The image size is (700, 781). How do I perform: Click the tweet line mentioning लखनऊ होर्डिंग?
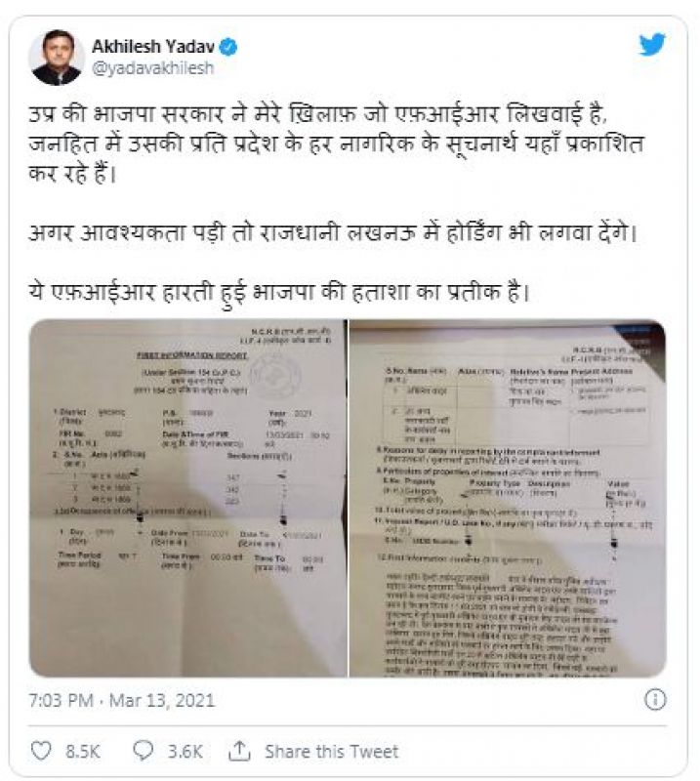pyautogui.click(x=333, y=233)
